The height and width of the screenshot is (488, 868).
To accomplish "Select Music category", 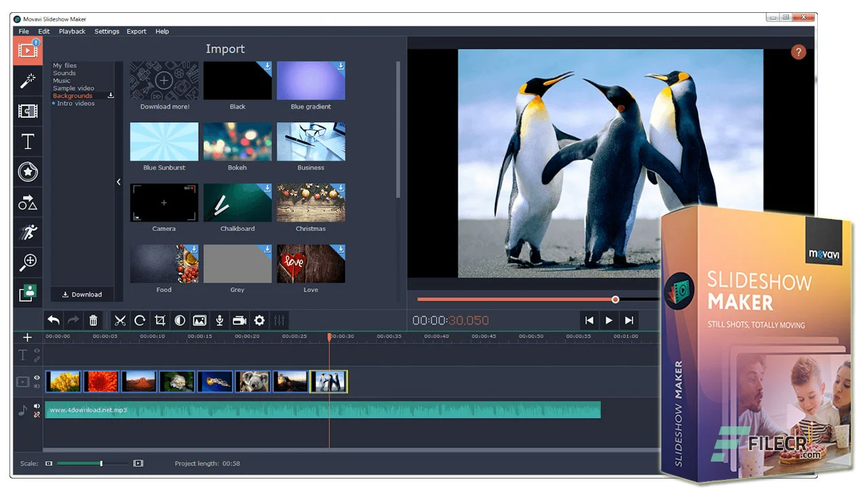I will [62, 81].
